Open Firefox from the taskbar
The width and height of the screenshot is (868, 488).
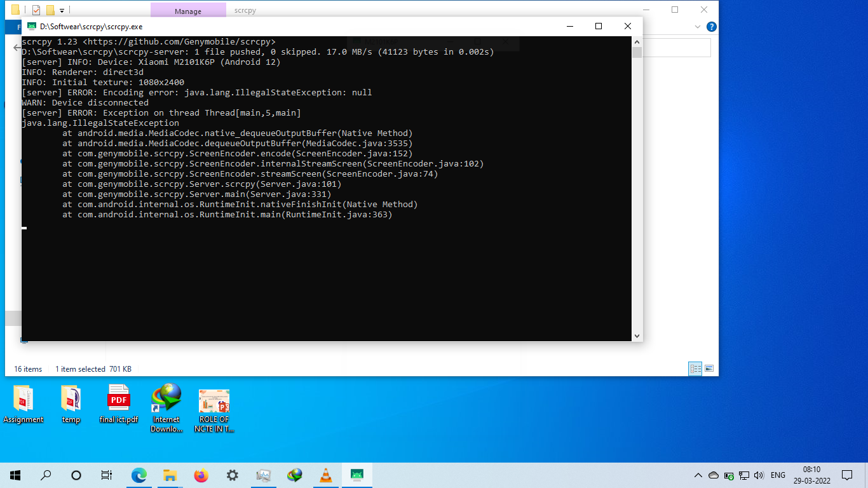pyautogui.click(x=201, y=475)
